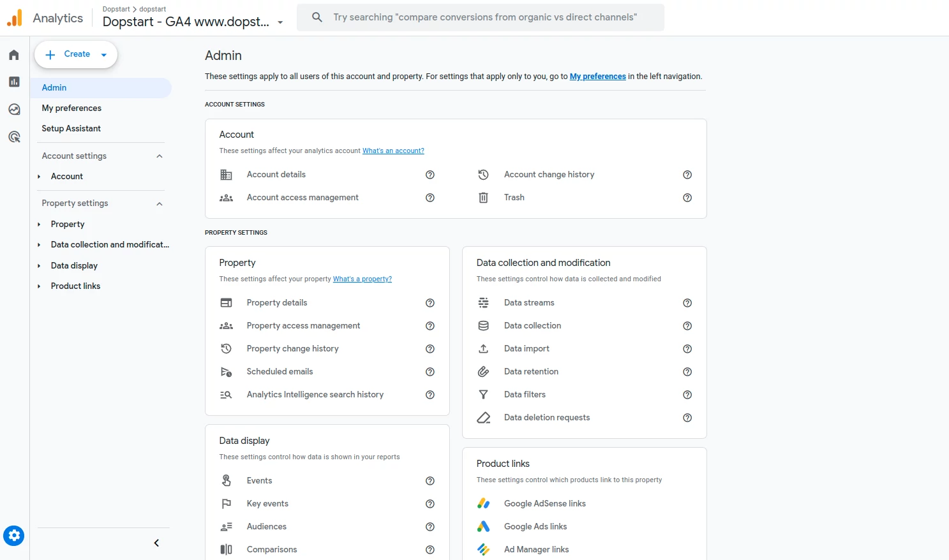Click the Data deletion eraser icon
This screenshot has width=949, height=560.
pos(484,418)
